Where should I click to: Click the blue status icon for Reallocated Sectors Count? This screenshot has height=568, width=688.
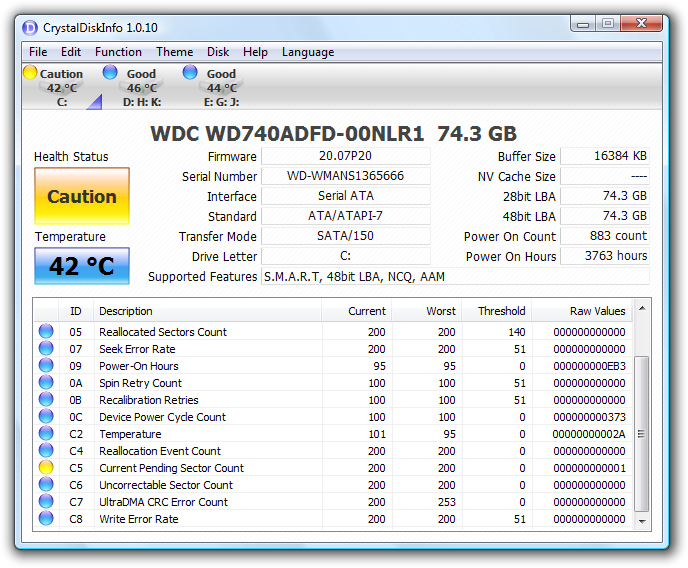[x=46, y=332]
